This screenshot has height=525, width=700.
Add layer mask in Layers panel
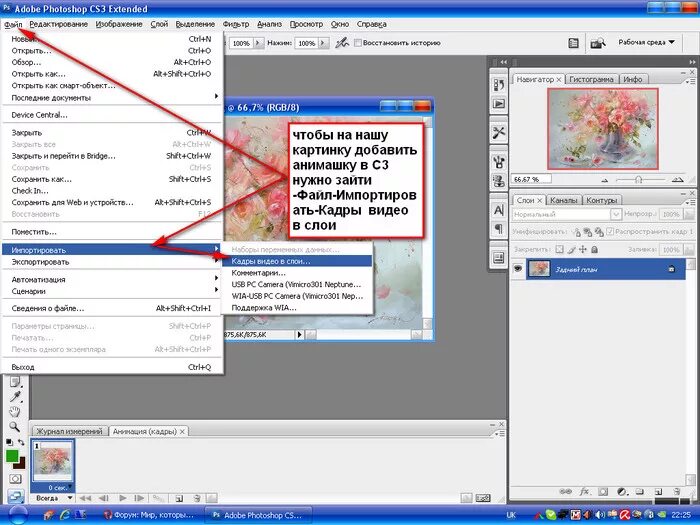click(603, 492)
